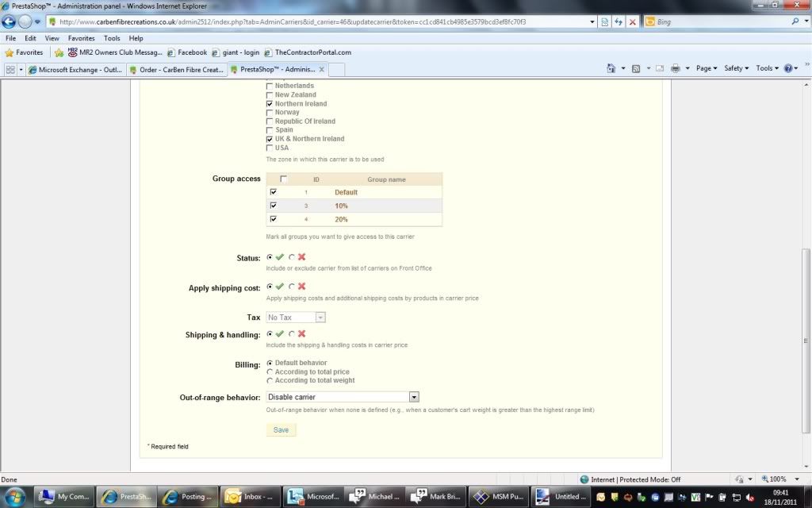Image resolution: width=812 pixels, height=508 pixels.
Task: Check the Republic Of Ireland zone checkbox
Action: pyautogui.click(x=270, y=121)
